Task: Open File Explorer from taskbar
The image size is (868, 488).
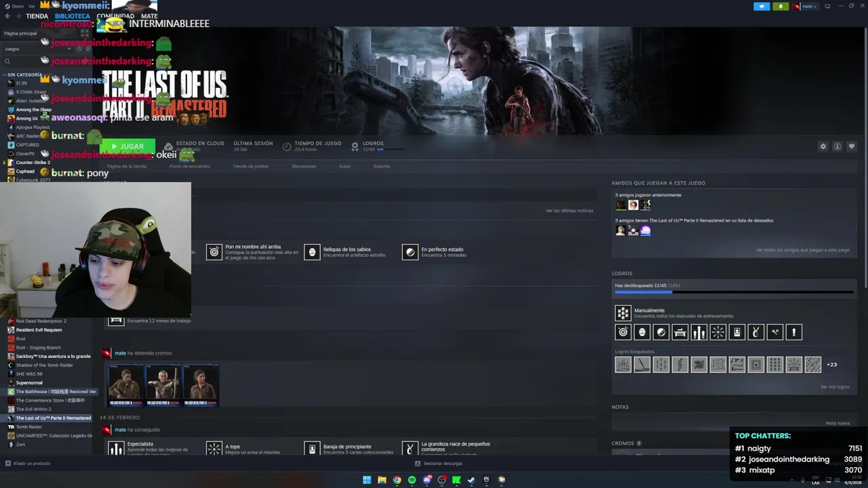Action: (x=382, y=480)
